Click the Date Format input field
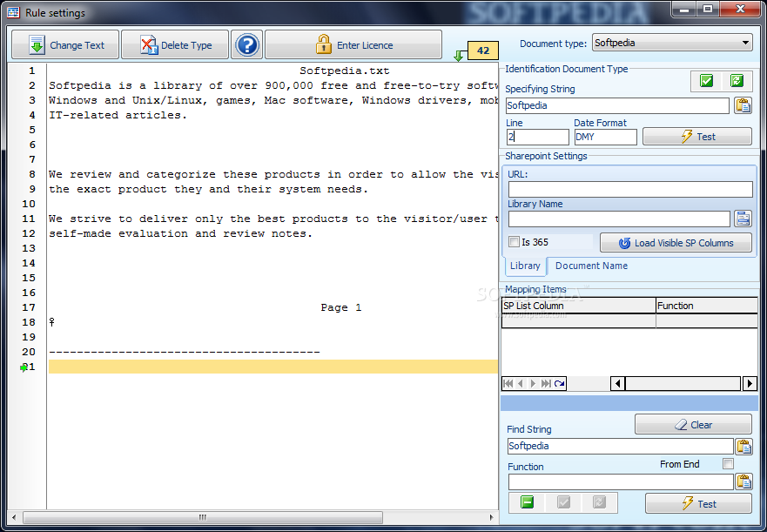 coord(606,137)
